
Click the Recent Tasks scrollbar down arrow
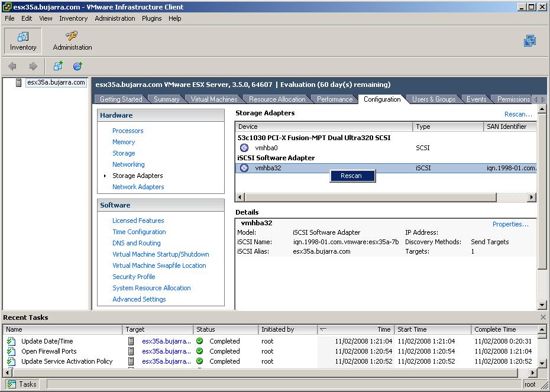tap(542, 363)
